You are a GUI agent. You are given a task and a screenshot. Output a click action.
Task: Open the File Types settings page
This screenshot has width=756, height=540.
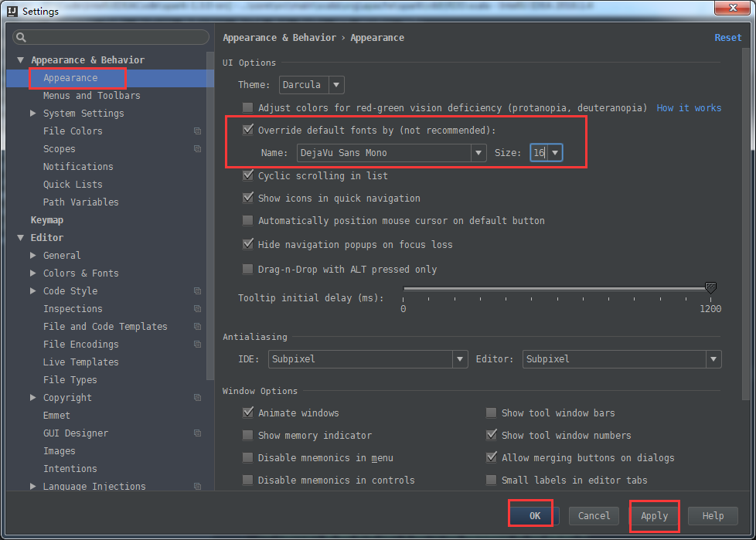(x=70, y=380)
